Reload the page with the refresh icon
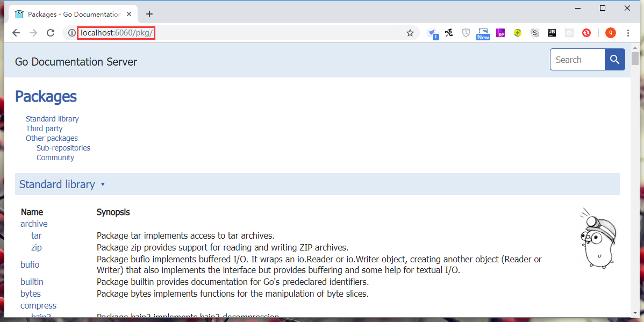 [51, 33]
